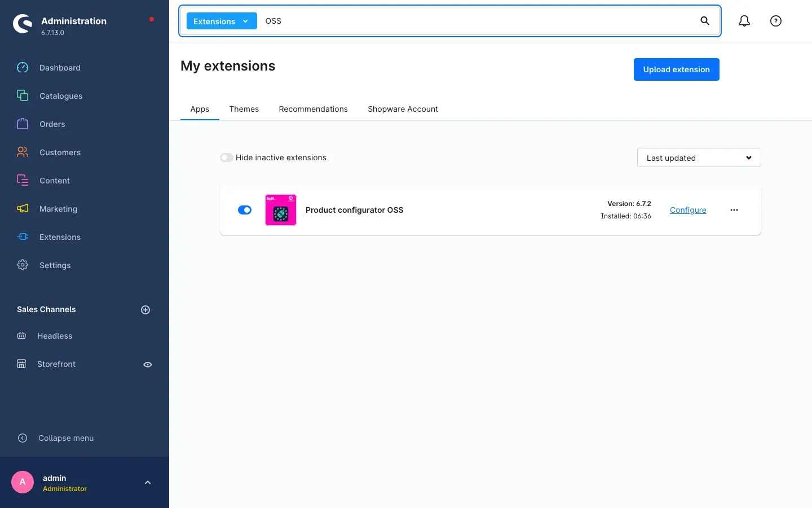Open the Configure link
Viewport: 812px width, 508px height.
688,210
